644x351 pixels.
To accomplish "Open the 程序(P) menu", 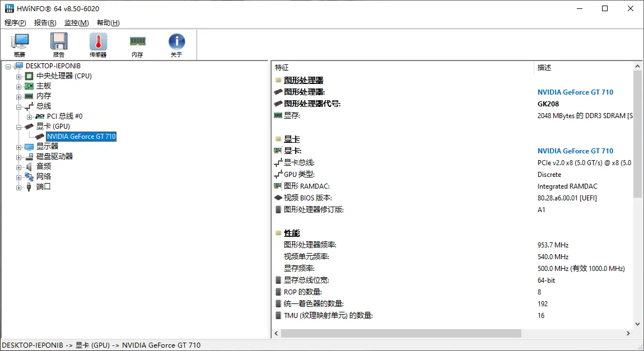I will (15, 22).
